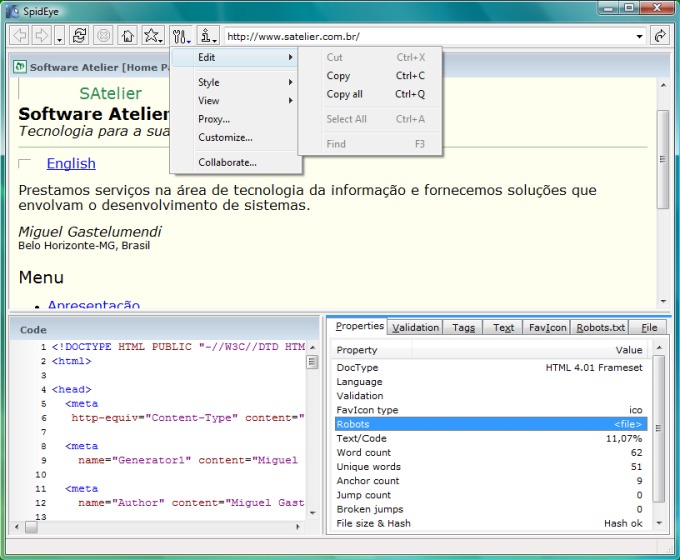Select the Properties tab
The width and height of the screenshot is (680, 560).
click(360, 326)
